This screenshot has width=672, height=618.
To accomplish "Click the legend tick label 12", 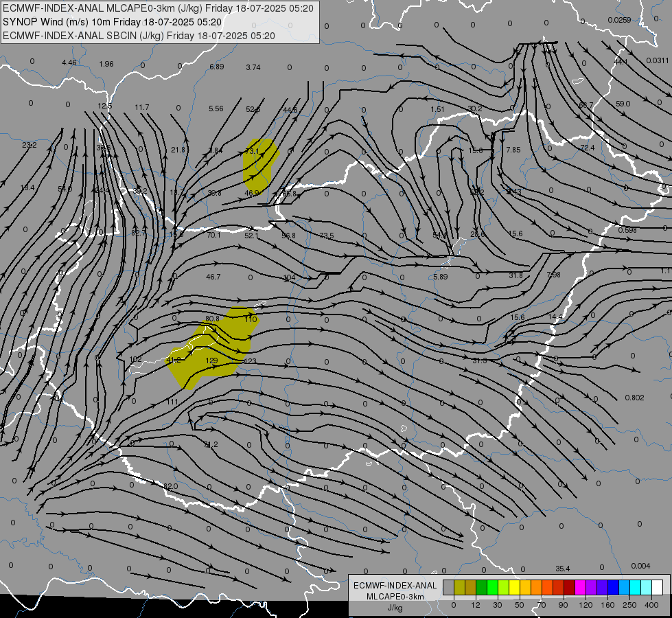I will pyautogui.click(x=475, y=605).
